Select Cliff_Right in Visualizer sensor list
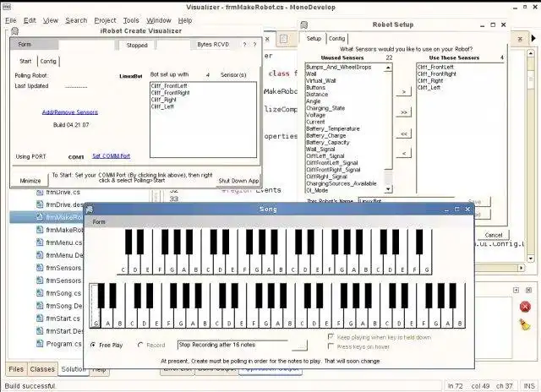Screen dimensions: 541x392 pos(163,100)
